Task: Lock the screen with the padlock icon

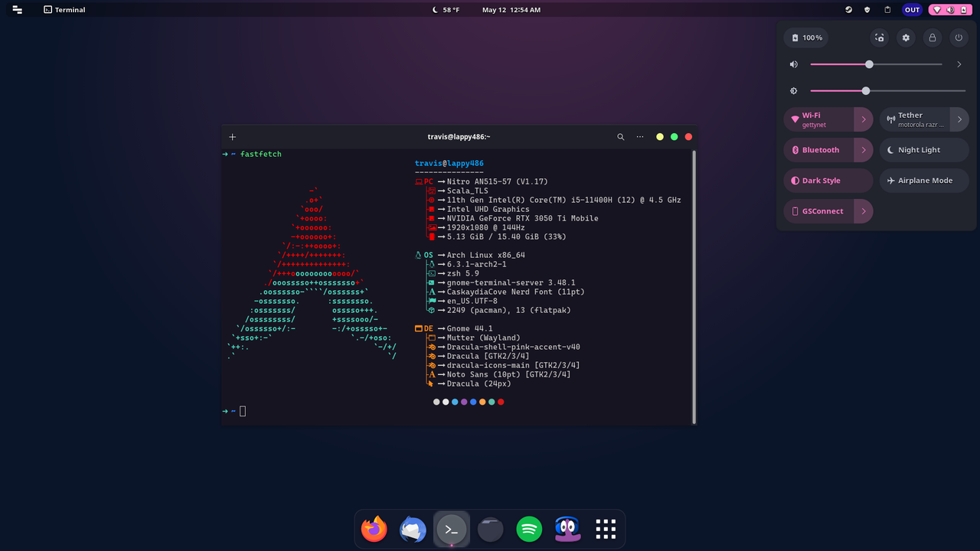Action: [x=932, y=37]
